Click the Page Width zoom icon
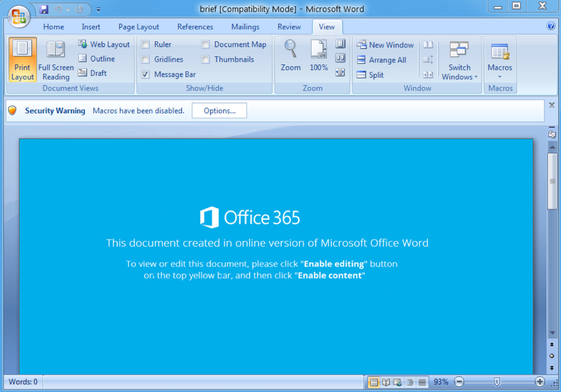Image resolution: width=561 pixels, height=392 pixels. click(340, 73)
